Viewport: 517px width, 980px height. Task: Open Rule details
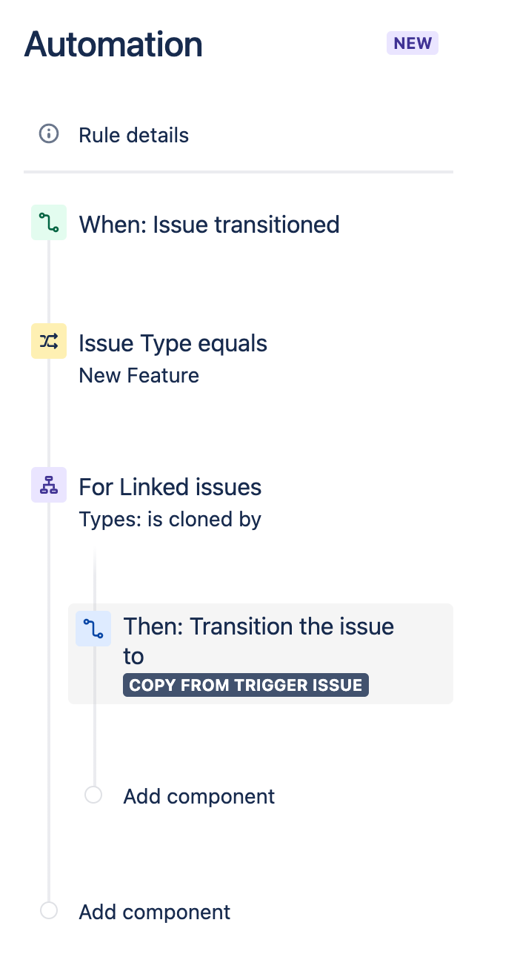click(x=133, y=135)
